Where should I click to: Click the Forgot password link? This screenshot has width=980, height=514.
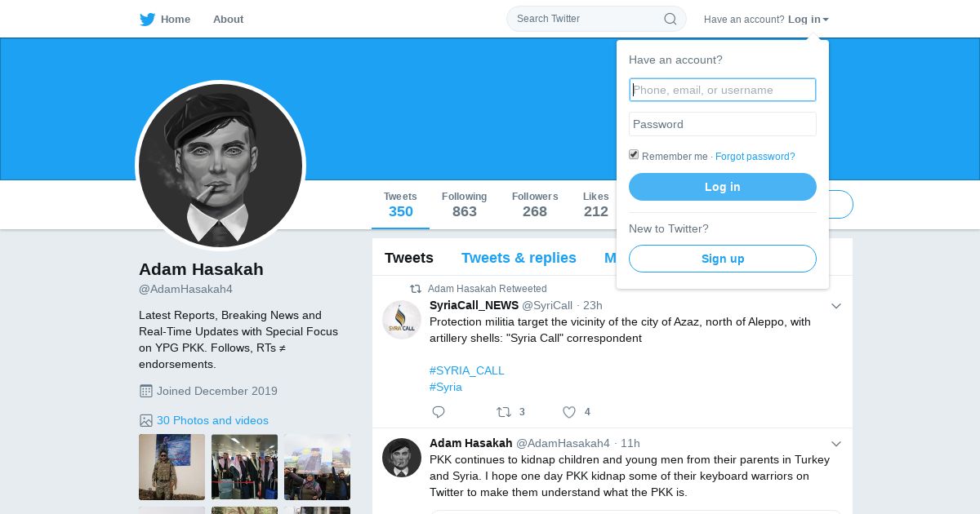click(x=755, y=157)
